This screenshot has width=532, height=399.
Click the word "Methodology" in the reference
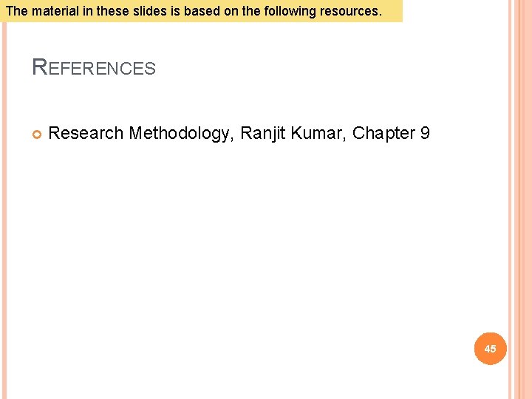[x=180, y=134]
